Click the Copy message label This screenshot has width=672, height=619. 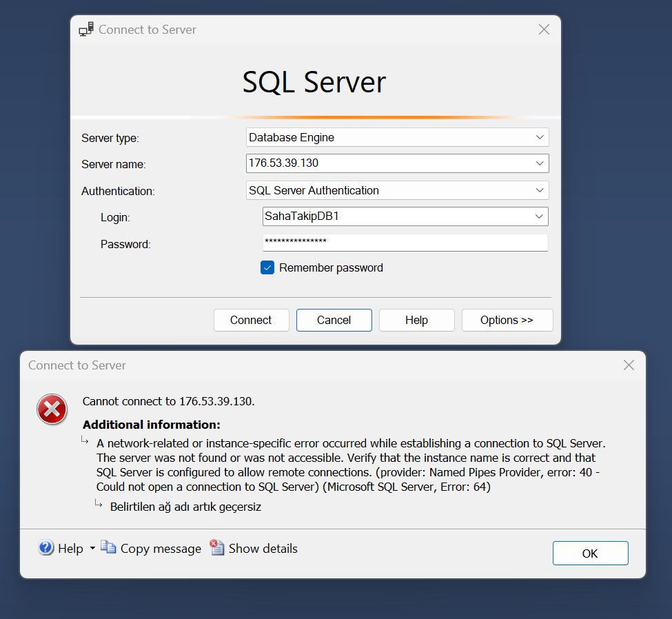[161, 549]
